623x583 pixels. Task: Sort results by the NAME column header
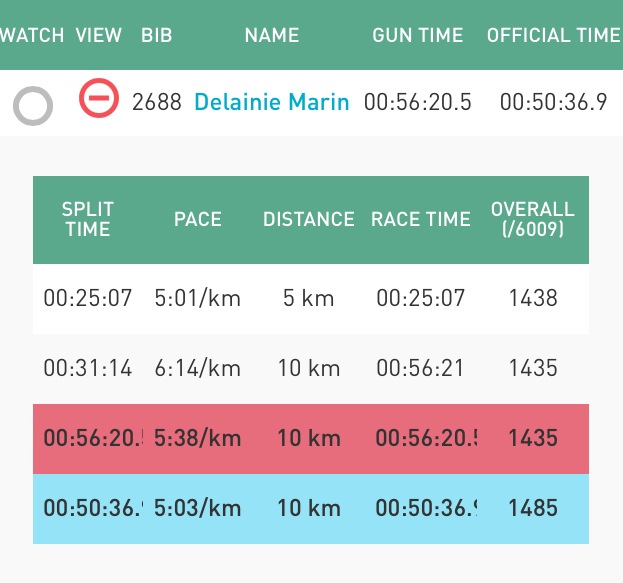tap(272, 35)
